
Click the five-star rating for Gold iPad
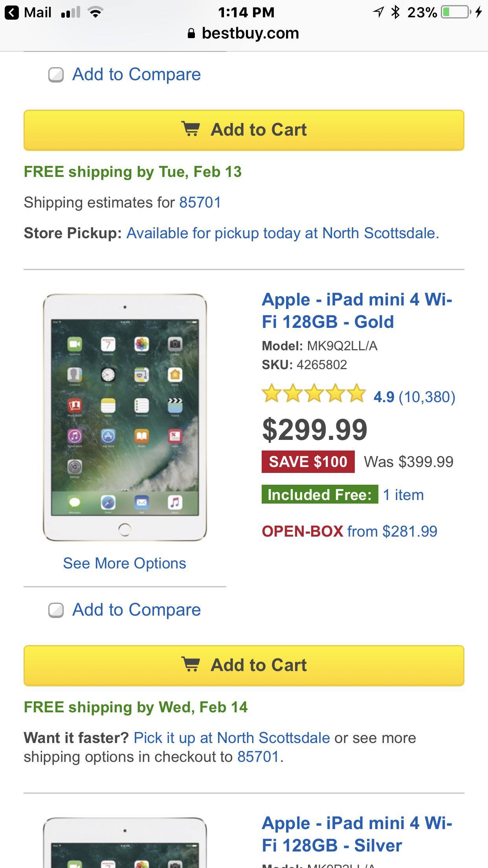pyautogui.click(x=314, y=394)
